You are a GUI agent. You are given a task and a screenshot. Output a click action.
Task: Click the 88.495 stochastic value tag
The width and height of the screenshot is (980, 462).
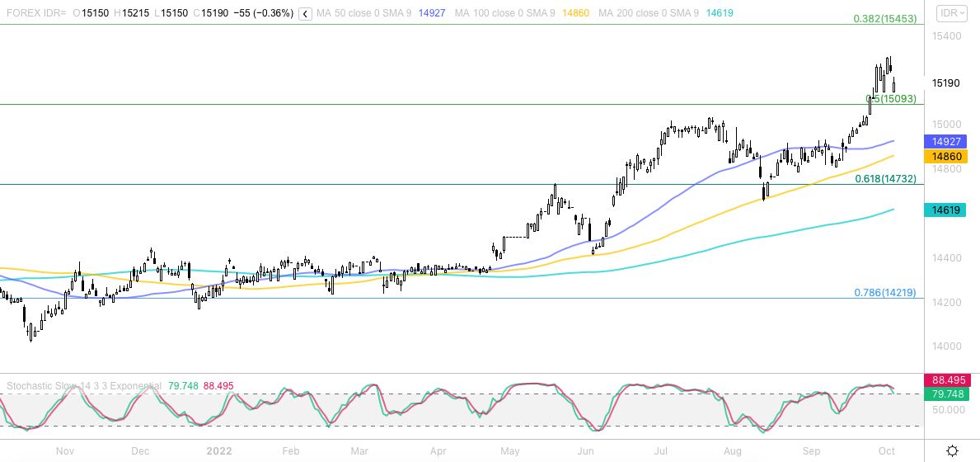[947, 380]
